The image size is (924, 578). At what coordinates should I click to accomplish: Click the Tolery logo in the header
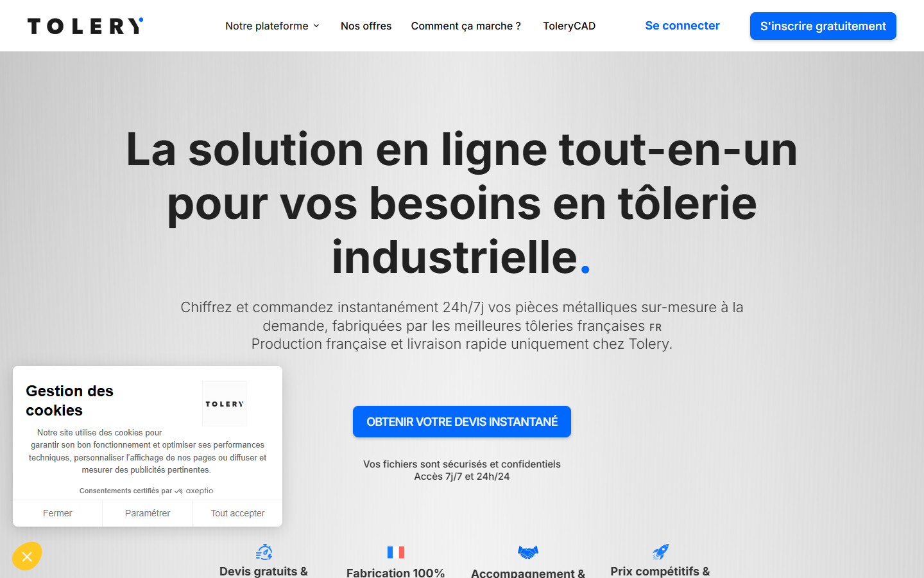point(85,26)
